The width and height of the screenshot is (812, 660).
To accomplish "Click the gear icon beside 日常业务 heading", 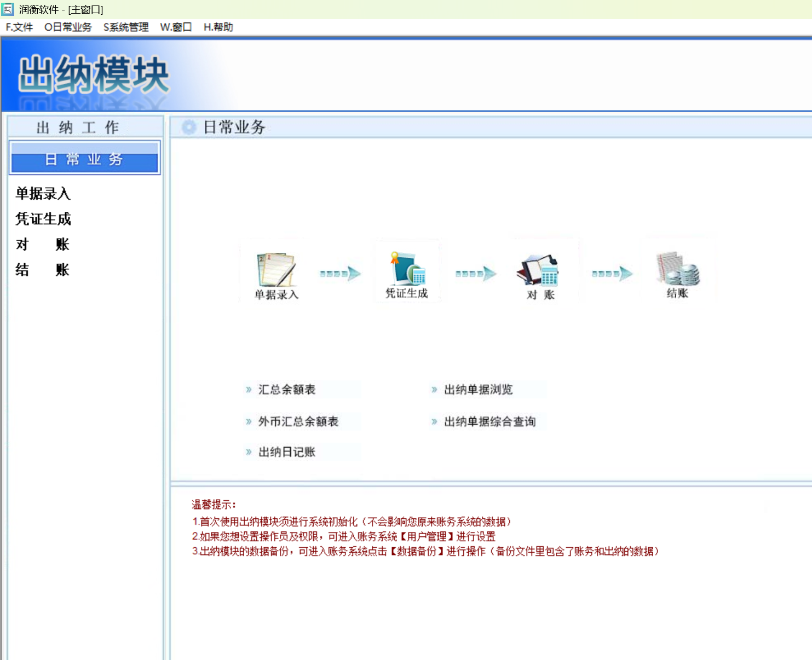I will coord(189,127).
